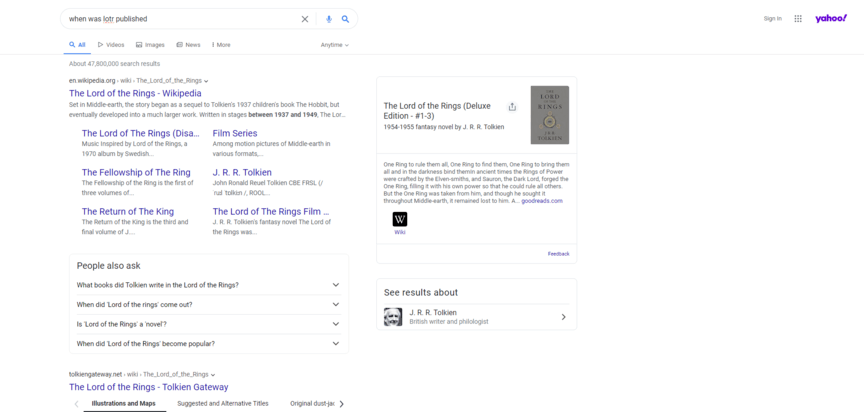Expand 'Is Lord of the Rings a novel' question

[209, 324]
